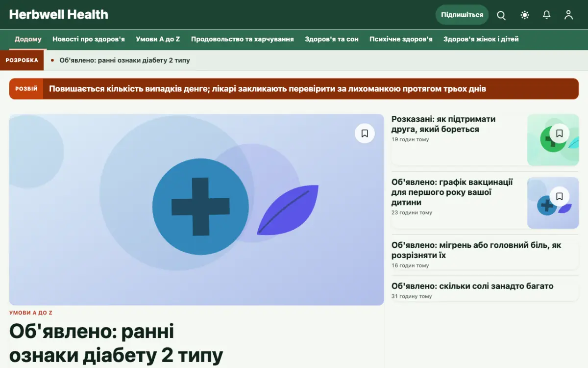The height and width of the screenshot is (368, 588).
Task: Click '23 години тому' timestamp
Action: tap(412, 213)
